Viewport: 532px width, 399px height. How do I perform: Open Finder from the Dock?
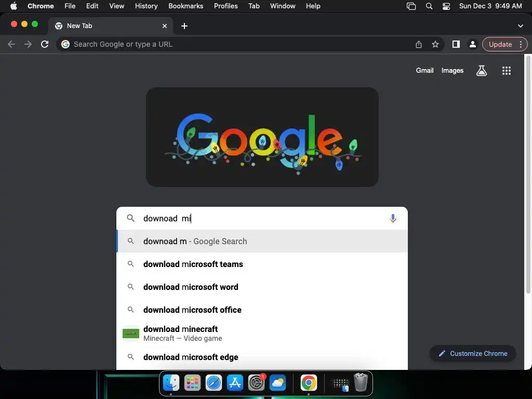(171, 383)
